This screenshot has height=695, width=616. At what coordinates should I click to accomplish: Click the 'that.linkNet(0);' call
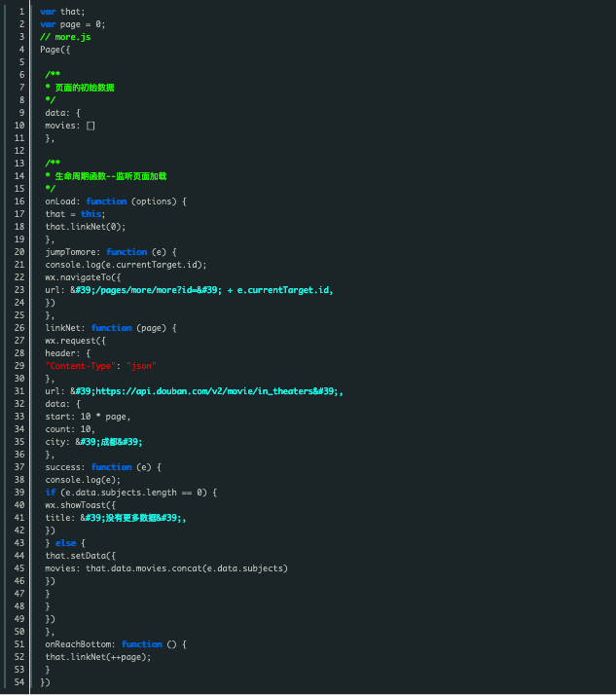pyautogui.click(x=85, y=227)
